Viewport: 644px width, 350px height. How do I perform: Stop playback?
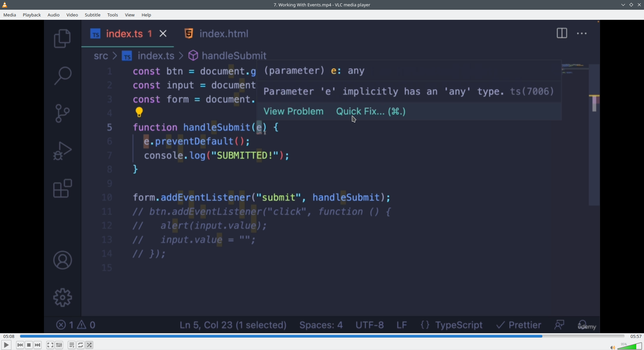coord(29,345)
